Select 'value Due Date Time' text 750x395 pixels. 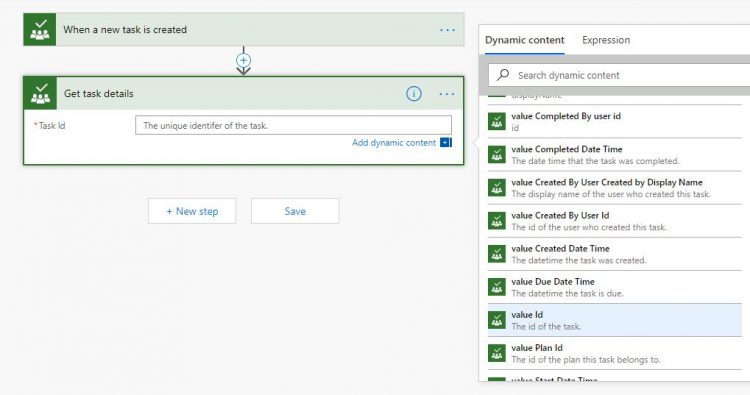553,282
